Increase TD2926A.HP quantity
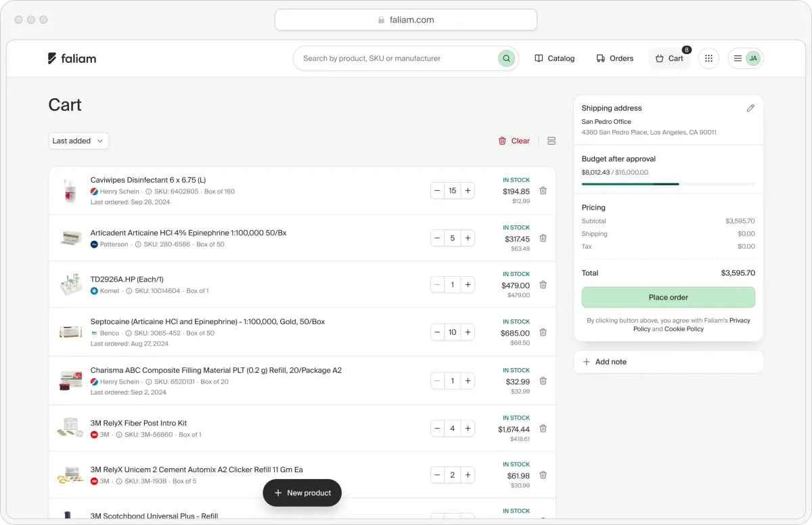Screen dimensions: 812x525 click(x=468, y=285)
